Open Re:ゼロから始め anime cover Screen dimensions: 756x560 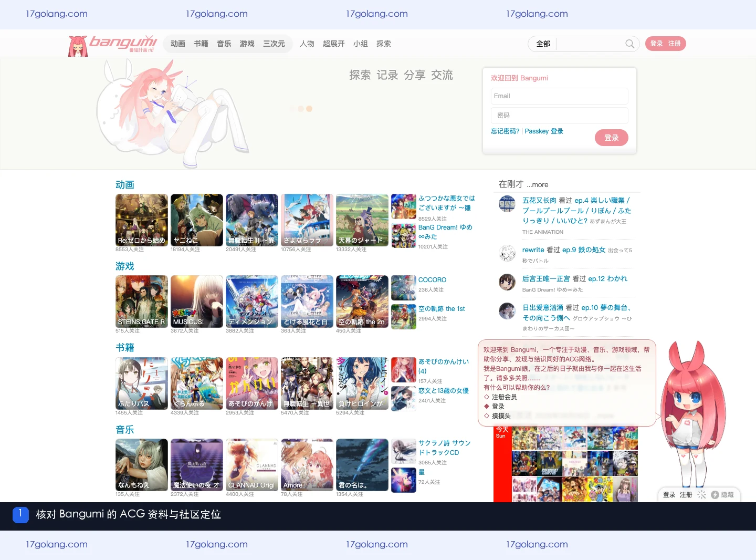[x=142, y=220]
